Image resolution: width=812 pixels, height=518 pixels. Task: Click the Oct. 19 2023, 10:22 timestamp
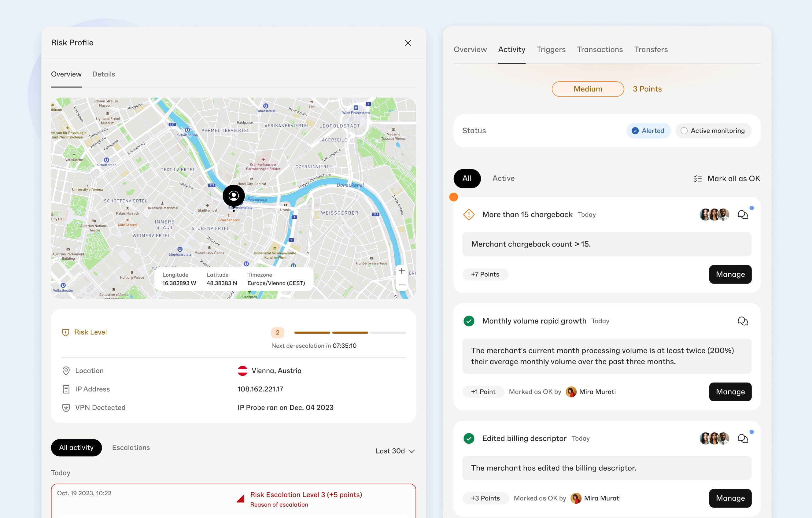pos(84,493)
